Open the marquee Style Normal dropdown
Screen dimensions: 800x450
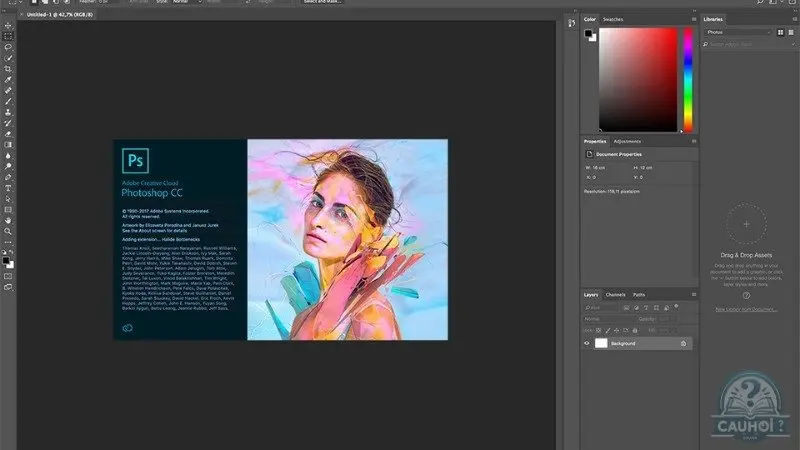(x=187, y=2)
